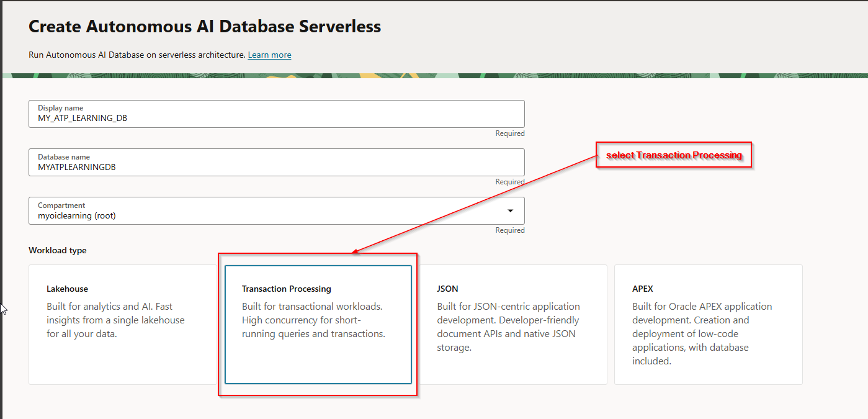The width and height of the screenshot is (868, 419).
Task: Choose the Transaction Processing workload card
Action: [318, 325]
